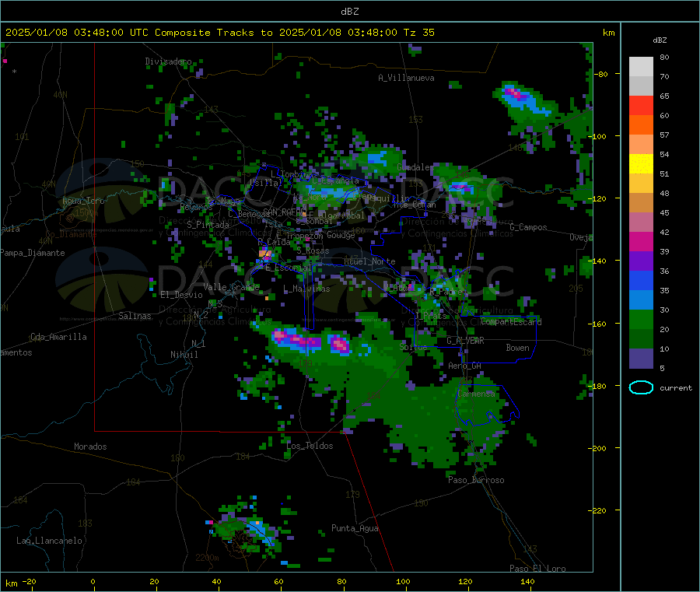Click the 'C_Campos' map label

528,227
